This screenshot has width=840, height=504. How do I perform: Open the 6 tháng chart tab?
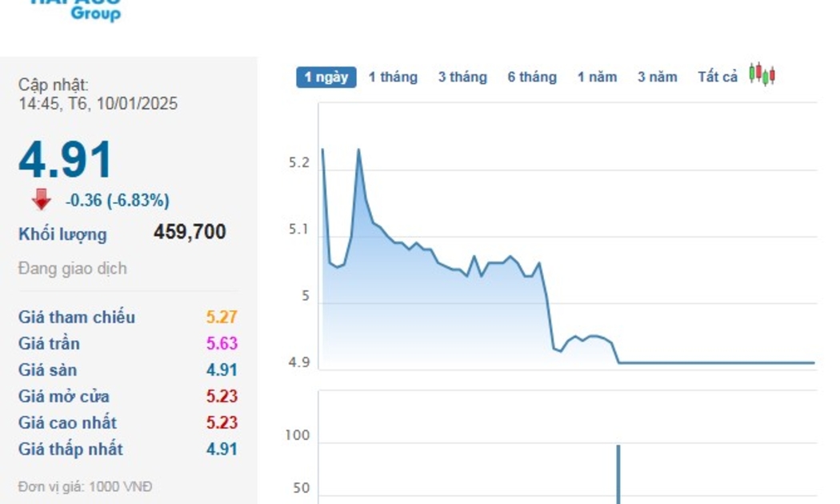coord(532,77)
